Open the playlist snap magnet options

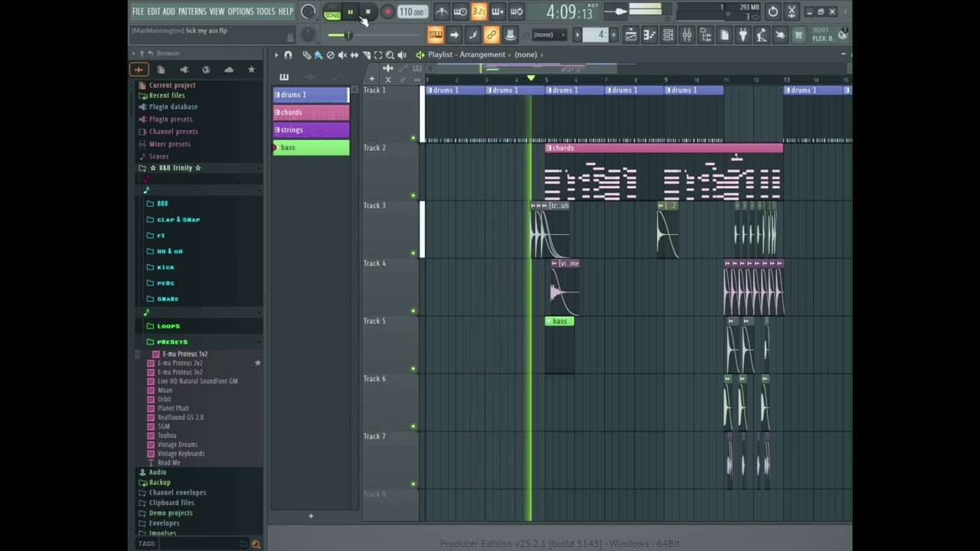(x=288, y=55)
